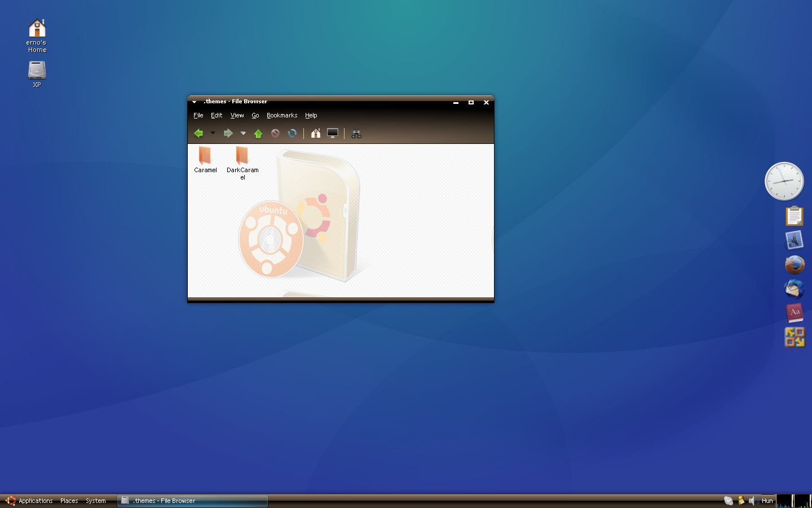Open the Places menu in panel
Viewport: 812px width, 508px height.
pos(69,501)
